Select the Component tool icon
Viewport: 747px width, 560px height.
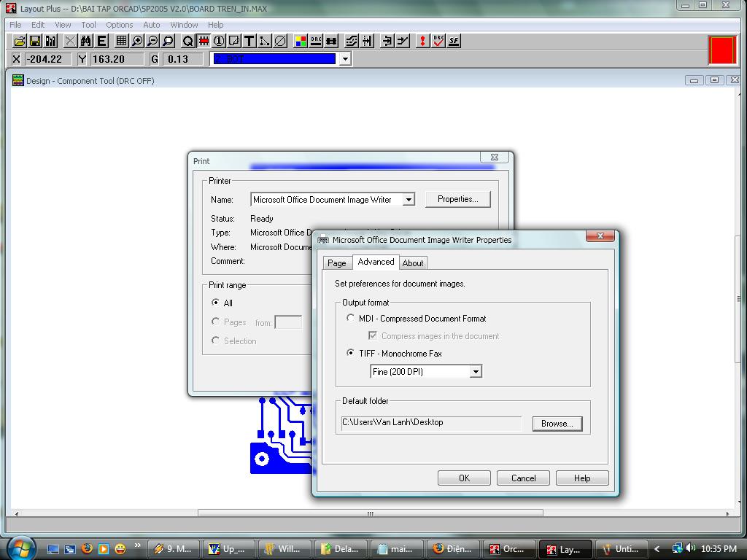point(204,41)
